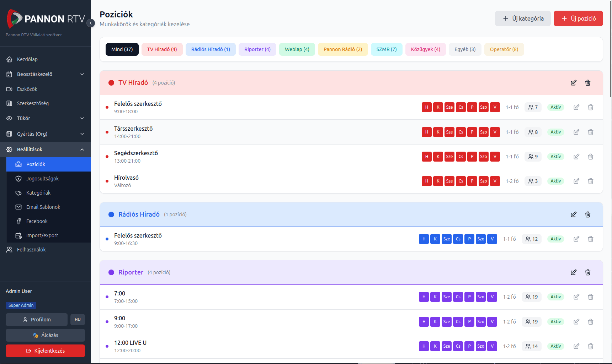Delete the Hírolvasó position
Image resolution: width=612 pixels, height=364 pixels.
pyautogui.click(x=591, y=181)
